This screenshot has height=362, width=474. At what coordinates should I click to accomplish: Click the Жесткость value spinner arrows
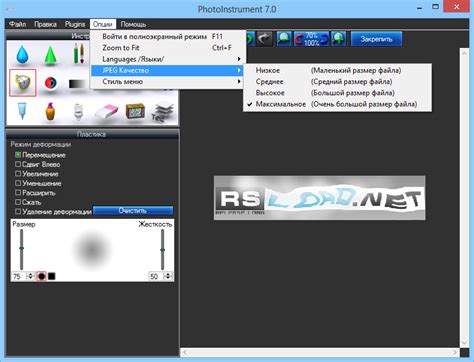pos(168,276)
